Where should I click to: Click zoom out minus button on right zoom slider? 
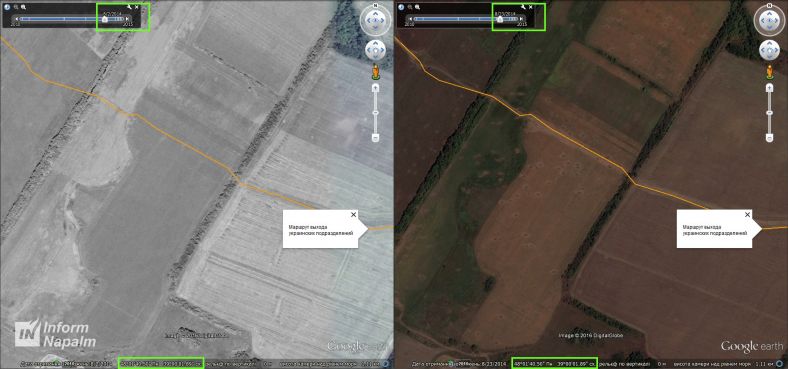pyautogui.click(x=769, y=137)
